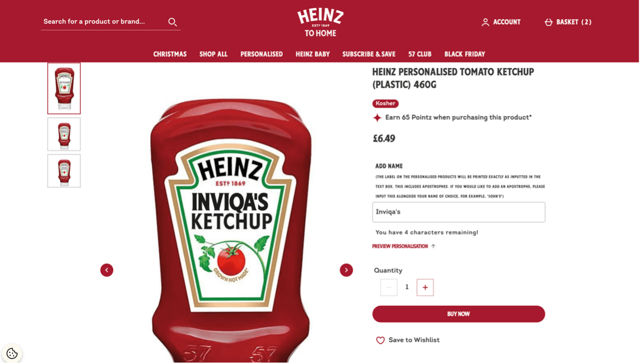Show previous product image with left arrow
This screenshot has width=641, height=364.
point(107,269)
